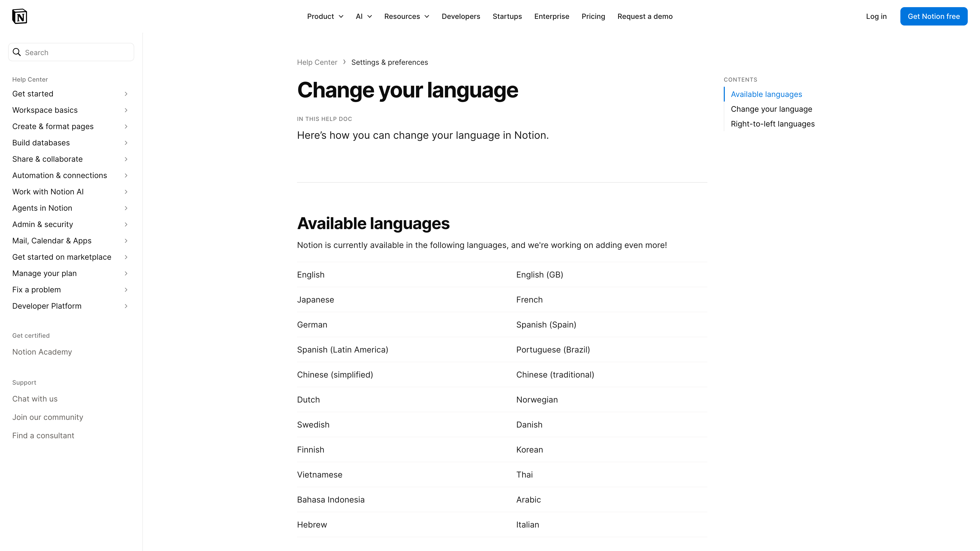Expand Work with Notion AI chevron

[126, 192]
